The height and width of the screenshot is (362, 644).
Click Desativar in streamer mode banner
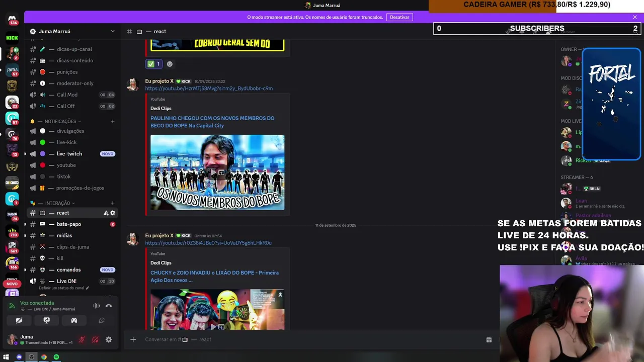pos(399,17)
